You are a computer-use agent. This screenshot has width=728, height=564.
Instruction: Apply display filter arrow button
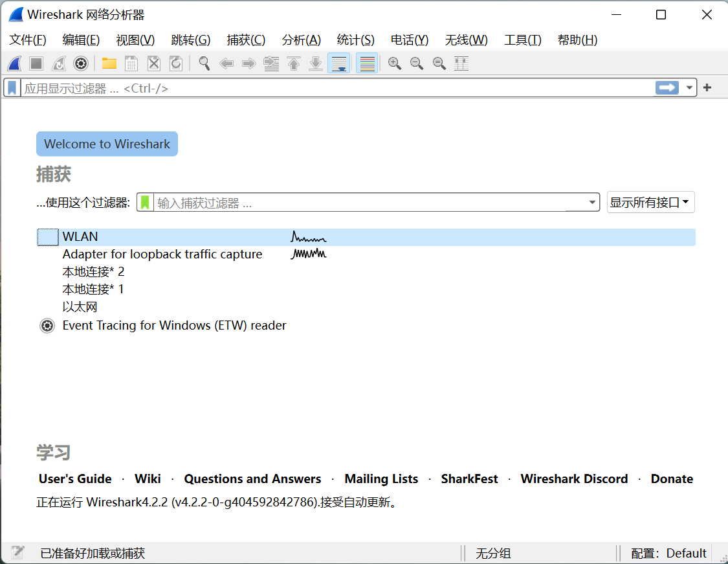667,87
